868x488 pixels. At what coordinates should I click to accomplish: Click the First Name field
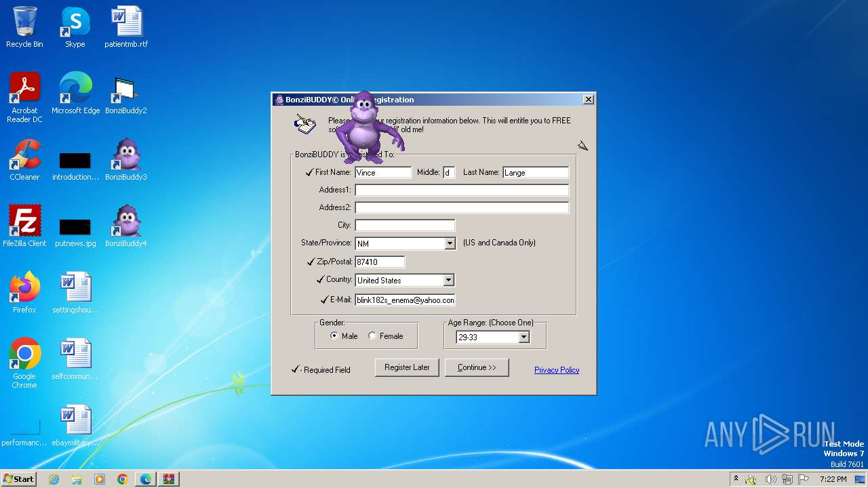click(383, 172)
